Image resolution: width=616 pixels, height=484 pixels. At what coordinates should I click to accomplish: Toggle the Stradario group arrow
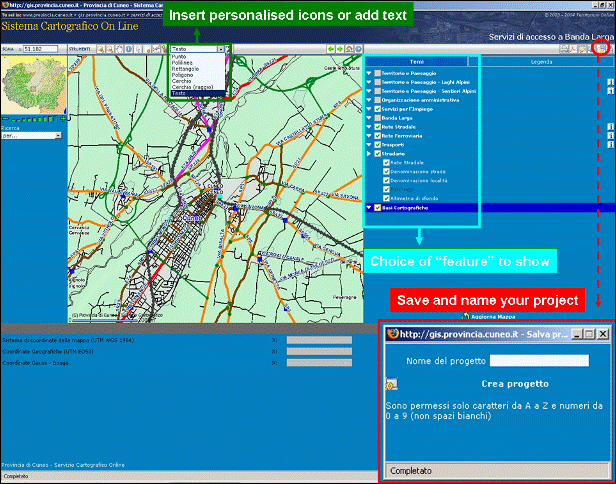pyautogui.click(x=369, y=154)
